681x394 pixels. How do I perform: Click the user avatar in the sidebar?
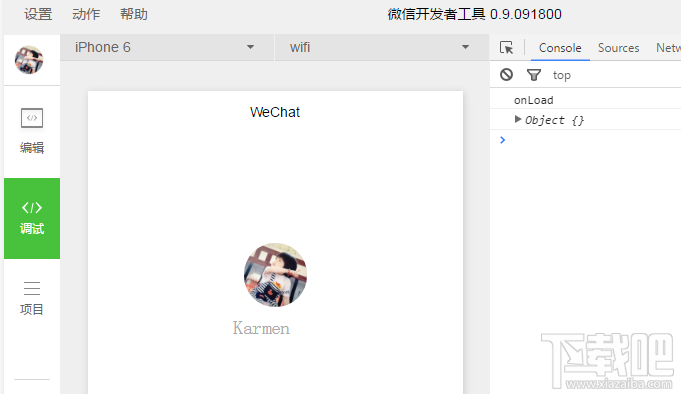[29, 60]
